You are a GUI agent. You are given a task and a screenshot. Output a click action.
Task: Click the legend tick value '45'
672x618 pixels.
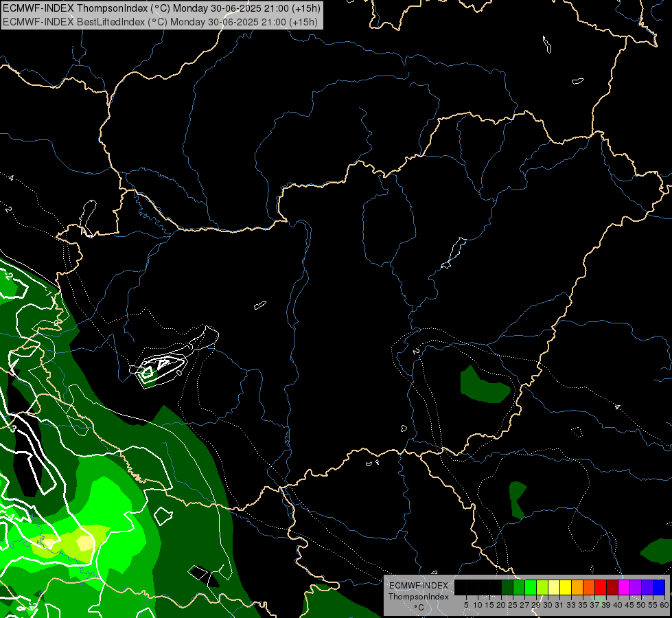coord(629,605)
